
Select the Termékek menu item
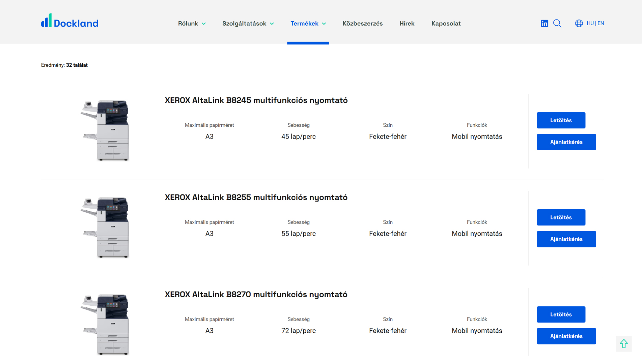(304, 24)
